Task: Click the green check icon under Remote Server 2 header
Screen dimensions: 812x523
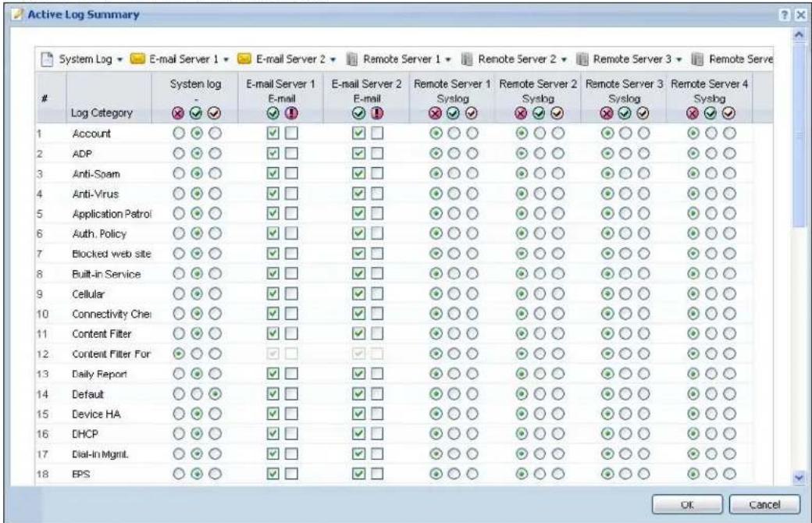Action: pos(539,113)
